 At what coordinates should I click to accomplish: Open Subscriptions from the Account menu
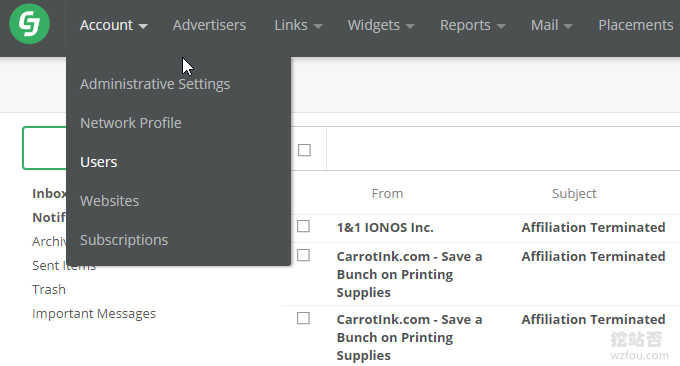124,240
